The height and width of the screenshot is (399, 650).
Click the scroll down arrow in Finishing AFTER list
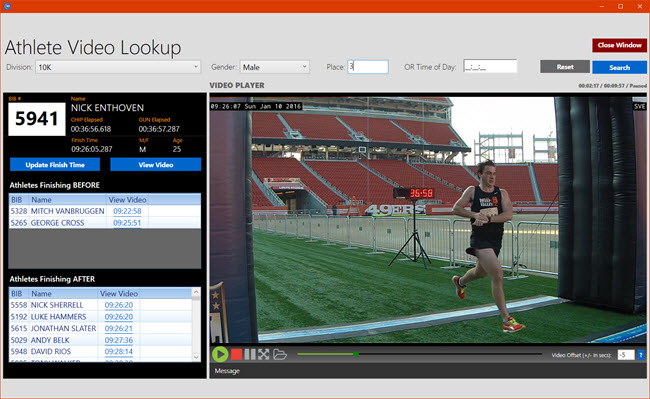[x=196, y=357]
